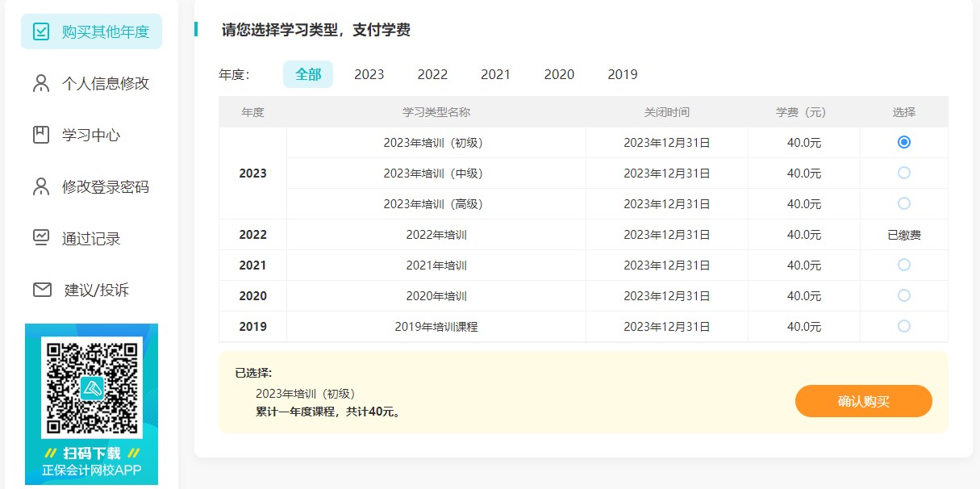Click the bold 2021 year cell

tap(252, 265)
